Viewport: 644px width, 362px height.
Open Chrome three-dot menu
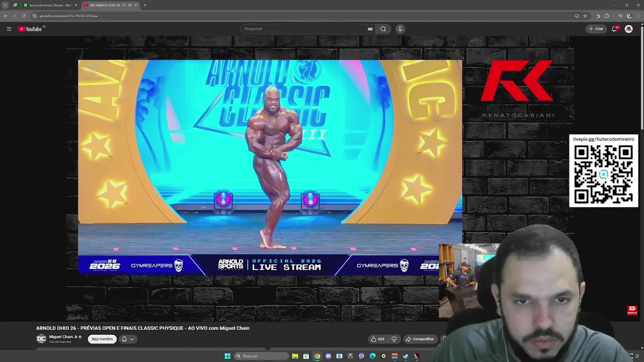coord(637,16)
